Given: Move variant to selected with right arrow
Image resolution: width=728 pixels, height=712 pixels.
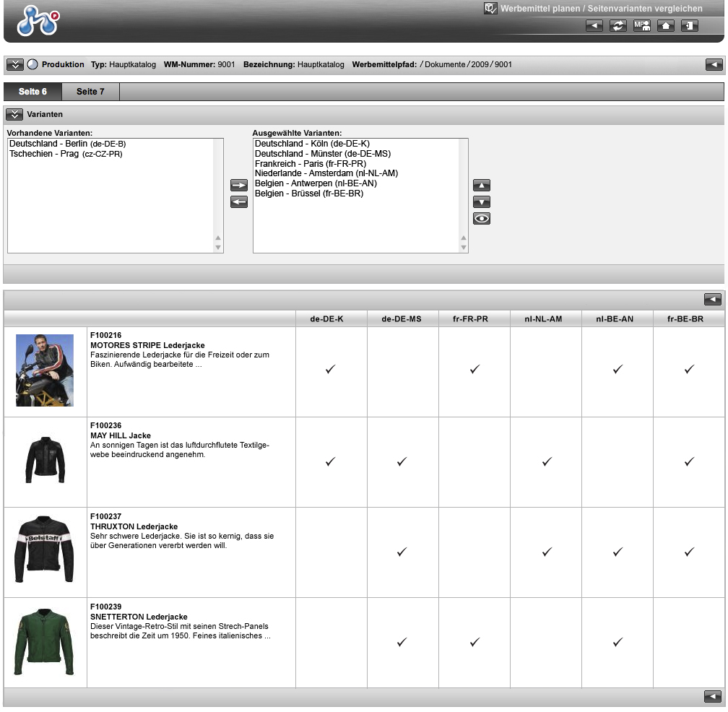Looking at the screenshot, I should (x=239, y=185).
